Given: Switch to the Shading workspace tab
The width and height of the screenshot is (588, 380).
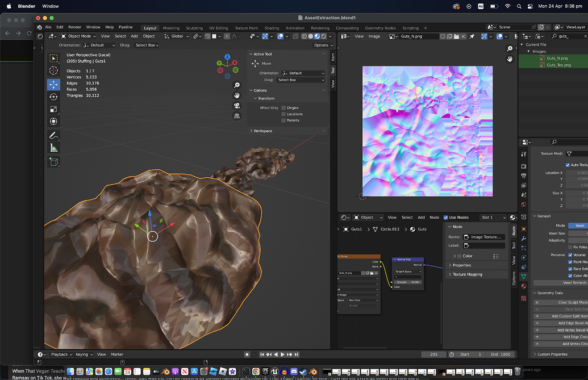Looking at the screenshot, I should (x=272, y=28).
